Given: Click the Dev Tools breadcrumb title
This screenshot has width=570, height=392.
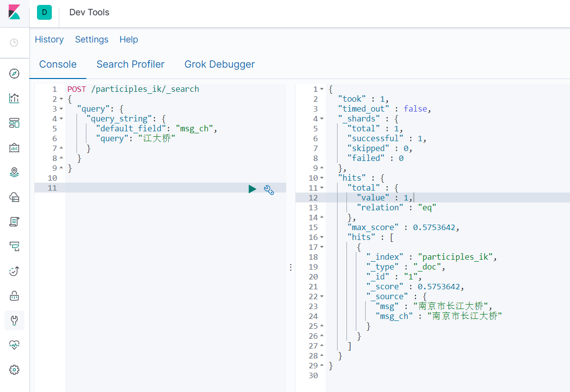Looking at the screenshot, I should click(89, 12).
